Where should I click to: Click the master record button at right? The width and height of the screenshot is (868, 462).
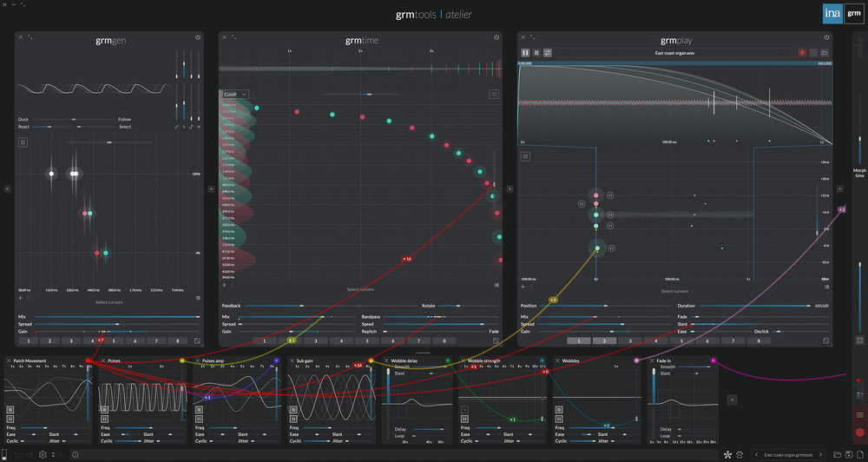point(859,432)
